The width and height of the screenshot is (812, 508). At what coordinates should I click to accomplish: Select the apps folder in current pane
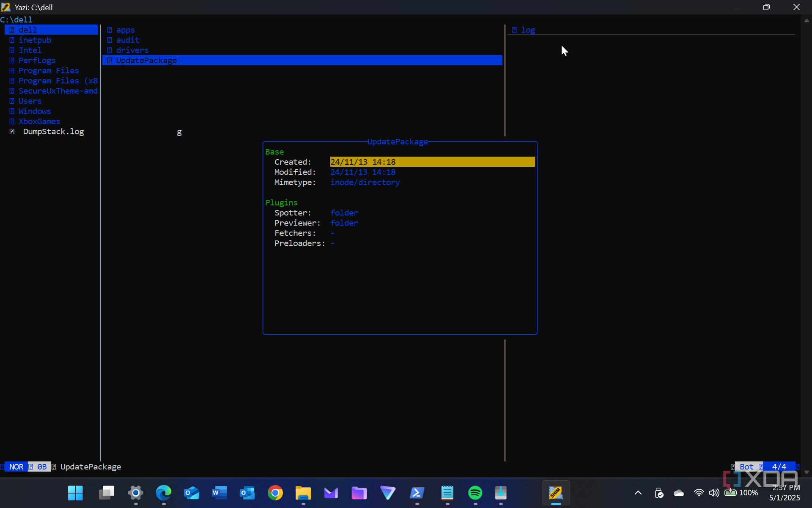pos(125,30)
